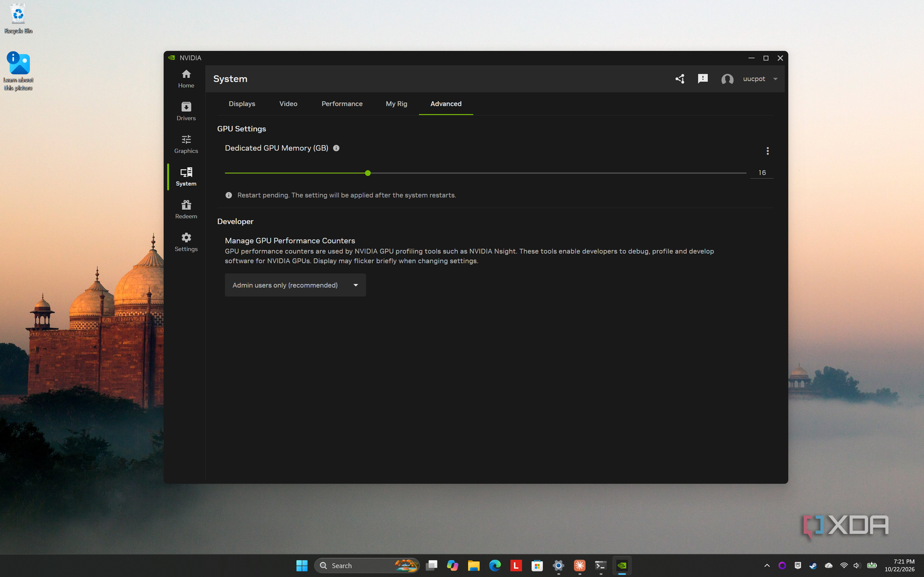
Task: Open the volume speaker tray icon
Action: (857, 566)
